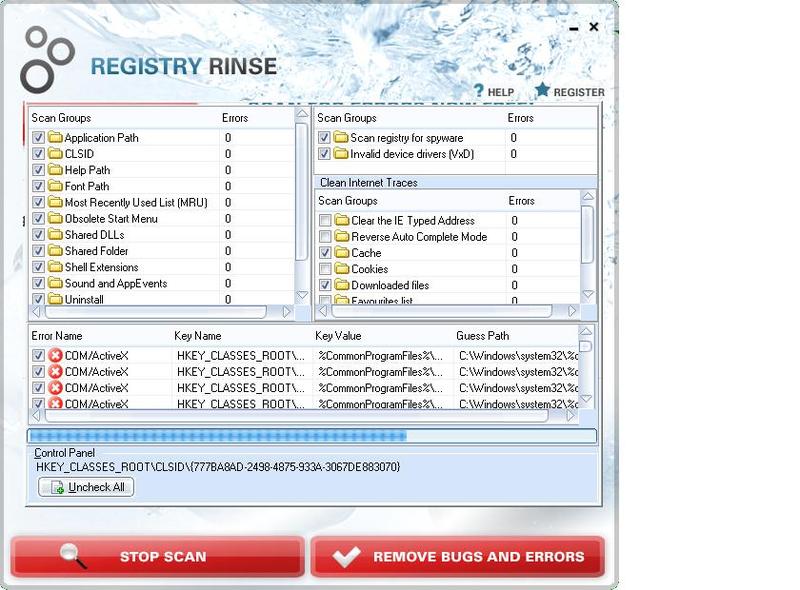This screenshot has width=800, height=590.
Task: Click the Clear the IE Typed Address folder icon
Action: click(342, 220)
